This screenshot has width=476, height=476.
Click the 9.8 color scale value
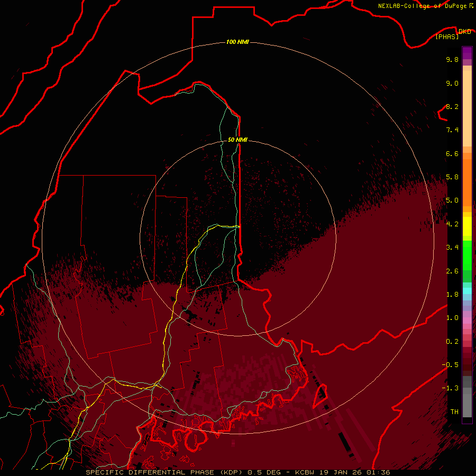(452, 59)
